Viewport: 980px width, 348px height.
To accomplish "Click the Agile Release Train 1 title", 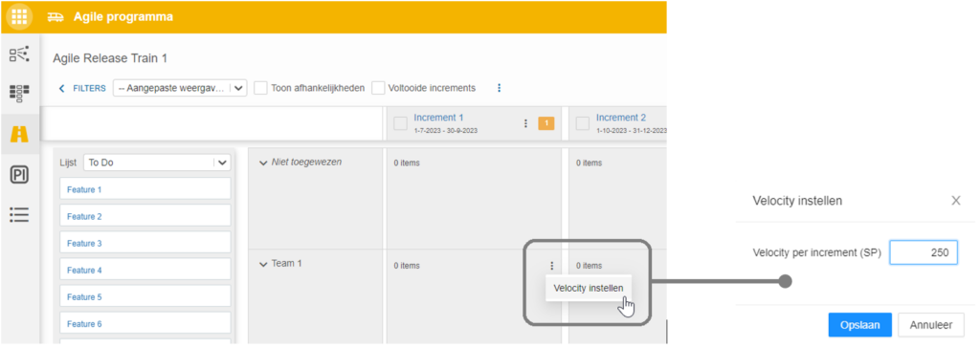I will click(110, 58).
